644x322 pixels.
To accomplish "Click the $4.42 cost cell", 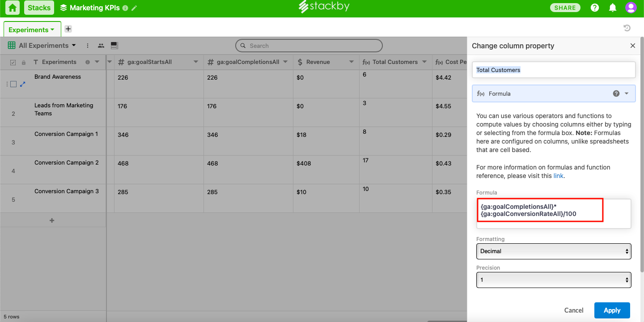I will click(x=449, y=84).
